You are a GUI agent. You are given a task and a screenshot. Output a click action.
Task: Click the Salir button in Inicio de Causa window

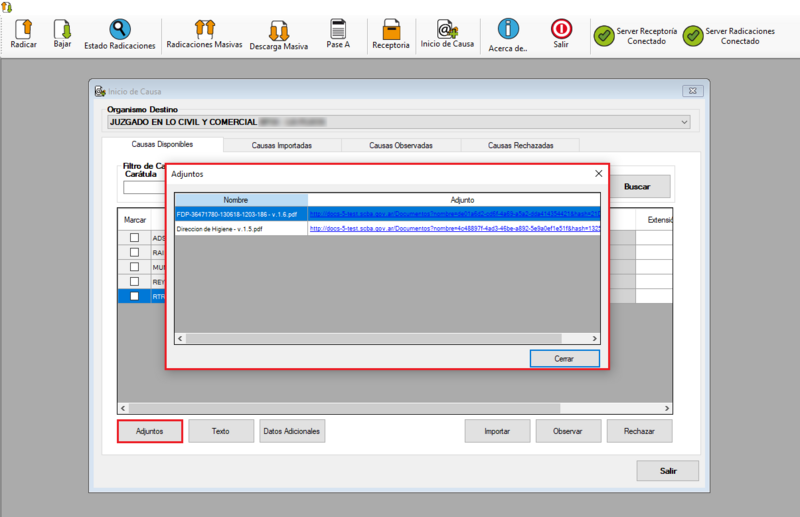point(668,471)
